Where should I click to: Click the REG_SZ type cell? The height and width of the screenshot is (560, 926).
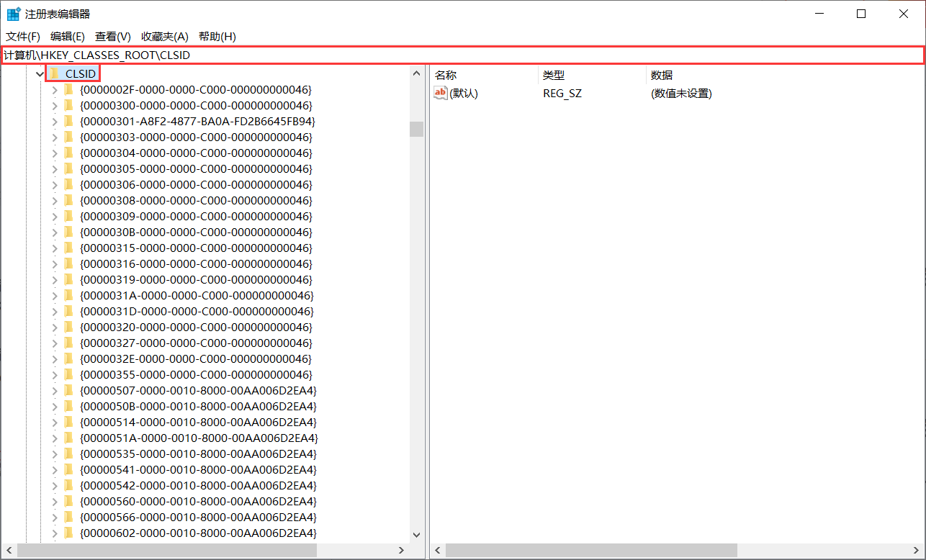[562, 93]
